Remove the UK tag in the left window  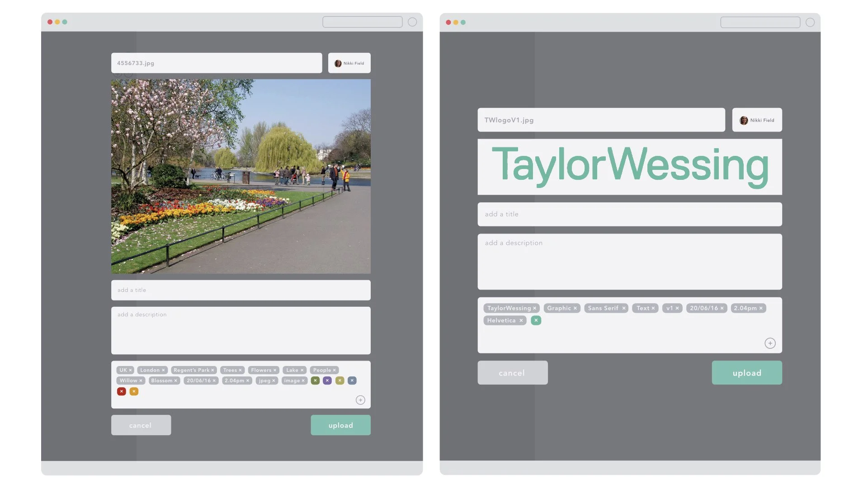point(130,370)
